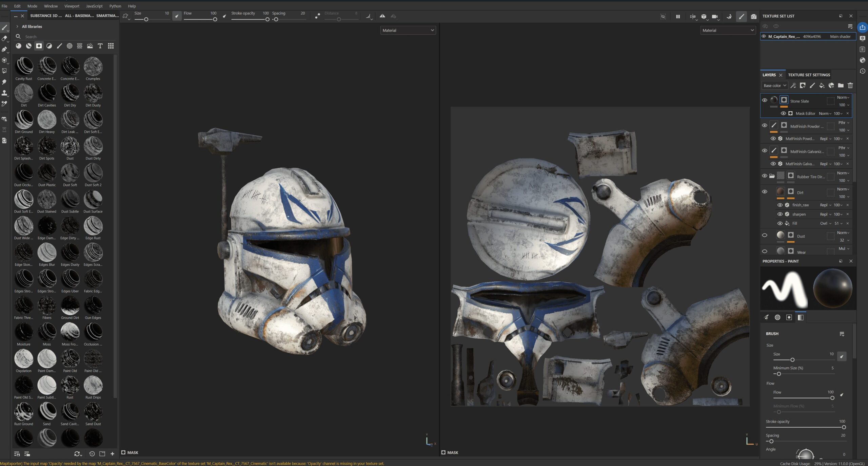868x466 pixels.
Task: Switch to Texture Set Settings tab
Action: click(809, 75)
